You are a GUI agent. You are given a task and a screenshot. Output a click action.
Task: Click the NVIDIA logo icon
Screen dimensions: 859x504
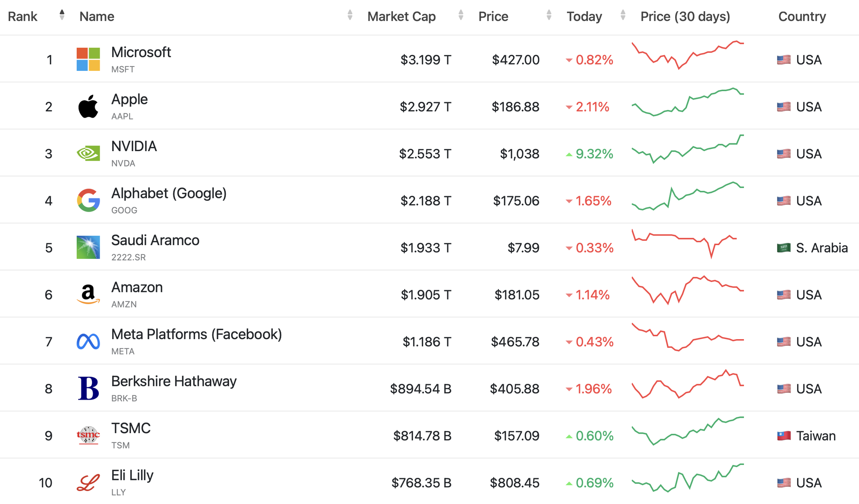click(88, 153)
